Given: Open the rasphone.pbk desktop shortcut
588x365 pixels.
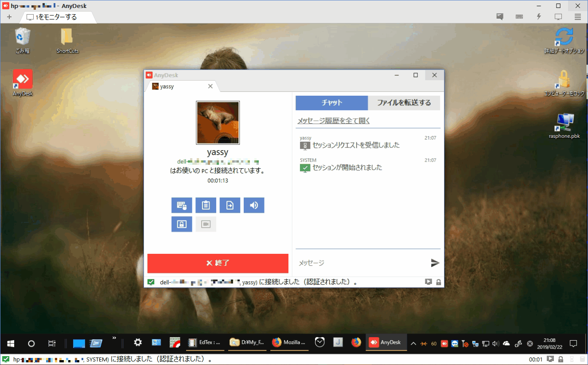Looking at the screenshot, I should [x=564, y=126].
